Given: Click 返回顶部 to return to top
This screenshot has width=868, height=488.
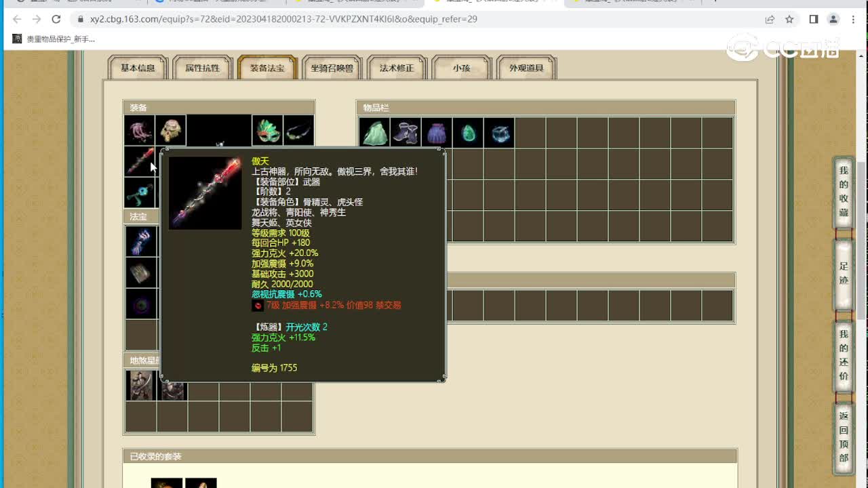Looking at the screenshot, I should 844,437.
